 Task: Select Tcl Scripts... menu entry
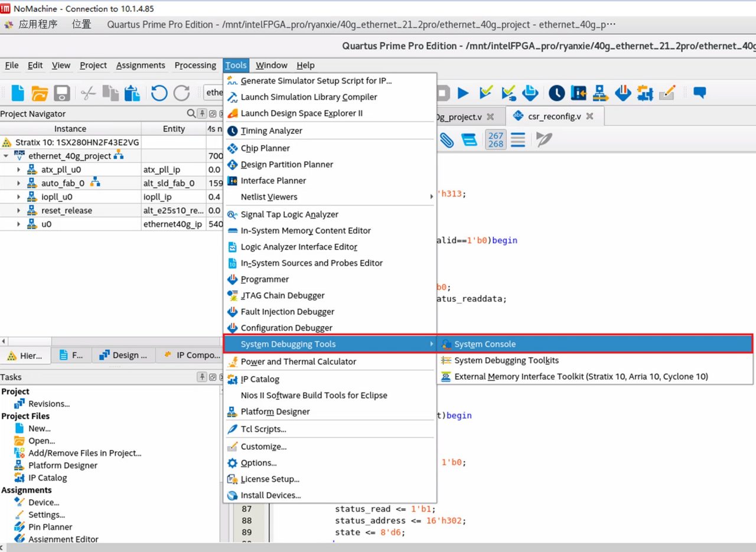tap(330, 429)
